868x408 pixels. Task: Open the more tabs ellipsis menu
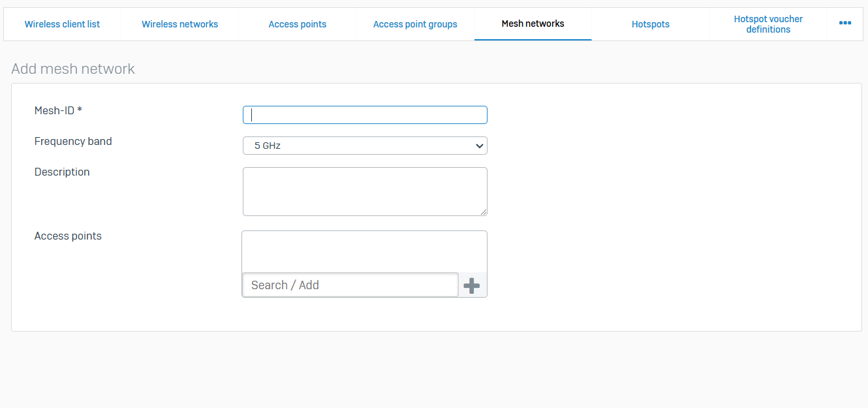click(845, 24)
